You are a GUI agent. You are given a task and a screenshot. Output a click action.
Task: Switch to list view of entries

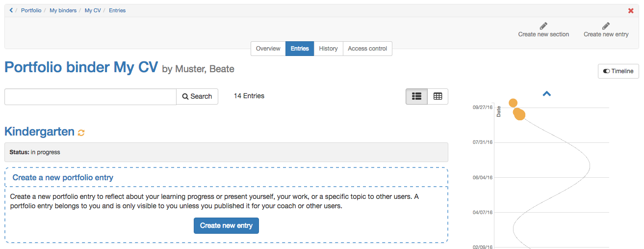(416, 97)
